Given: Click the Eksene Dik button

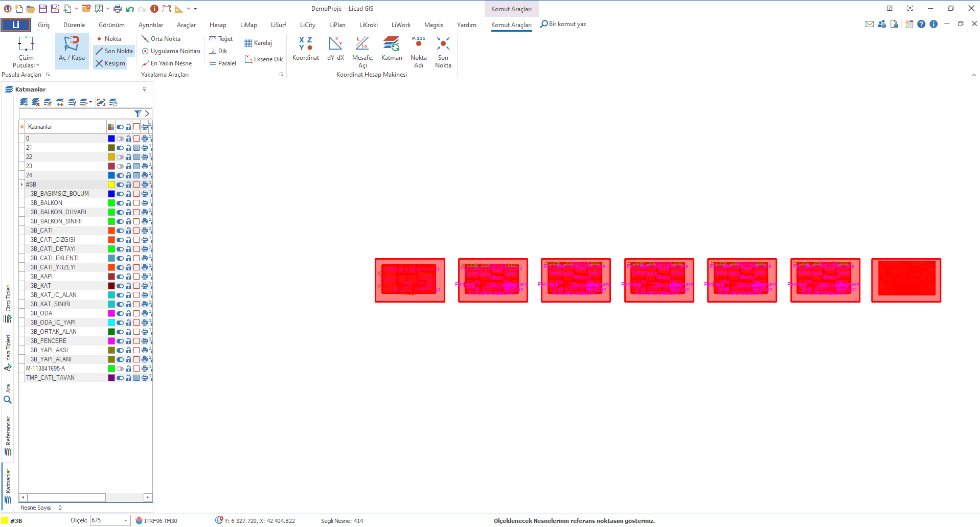Looking at the screenshot, I should point(263,59).
